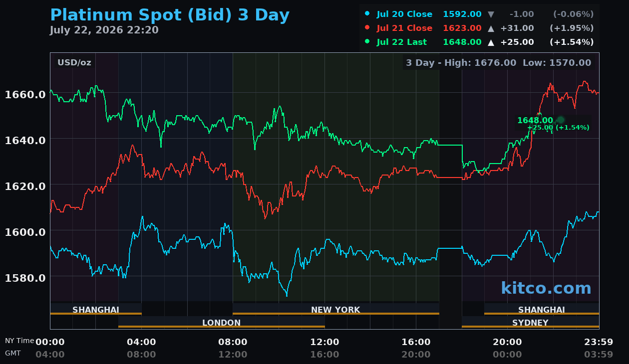Click the LONDON session bar
The width and height of the screenshot is (629, 364).
[x=222, y=322]
